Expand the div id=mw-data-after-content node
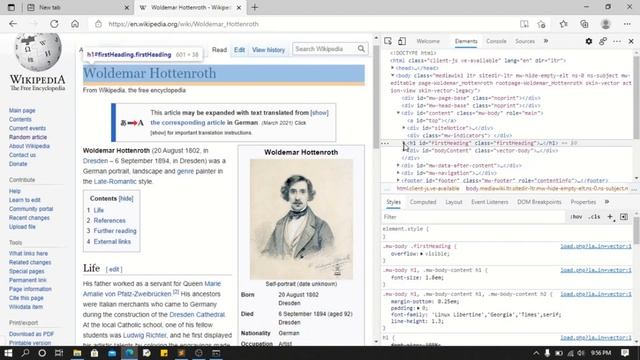The image size is (640, 360). point(398,165)
